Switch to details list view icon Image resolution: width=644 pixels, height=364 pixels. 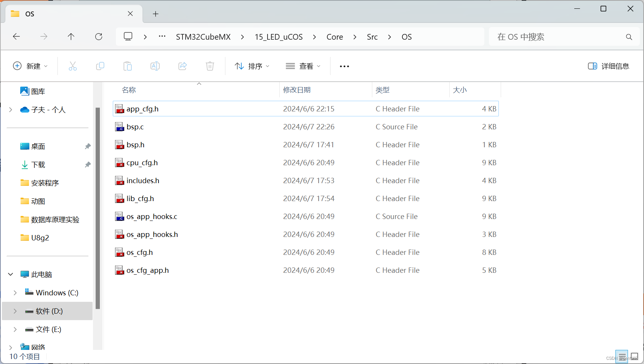coord(622,357)
